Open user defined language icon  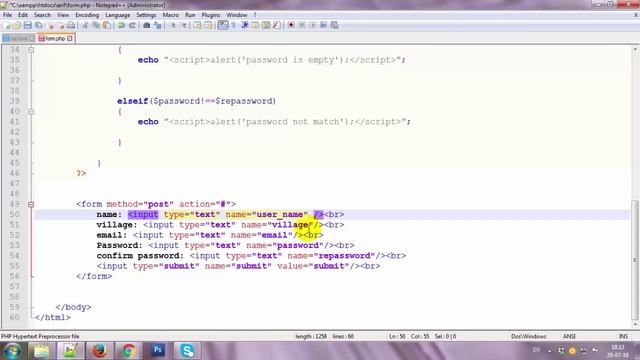(255, 25)
